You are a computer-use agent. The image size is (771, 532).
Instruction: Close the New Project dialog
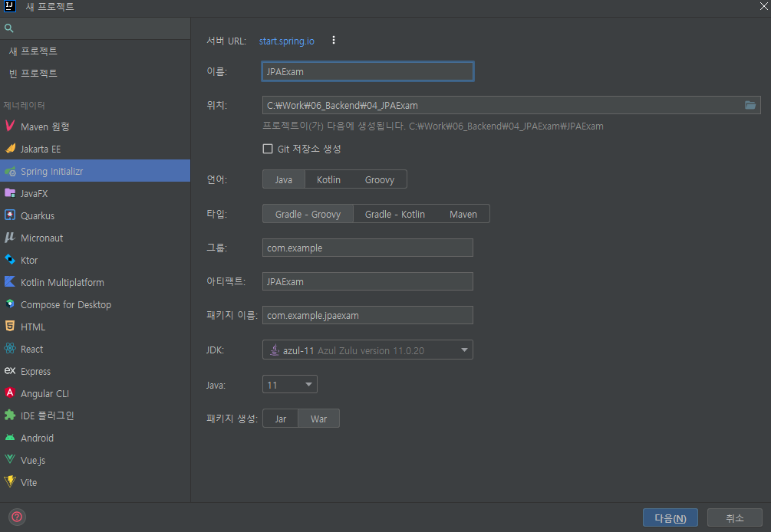[763, 6]
